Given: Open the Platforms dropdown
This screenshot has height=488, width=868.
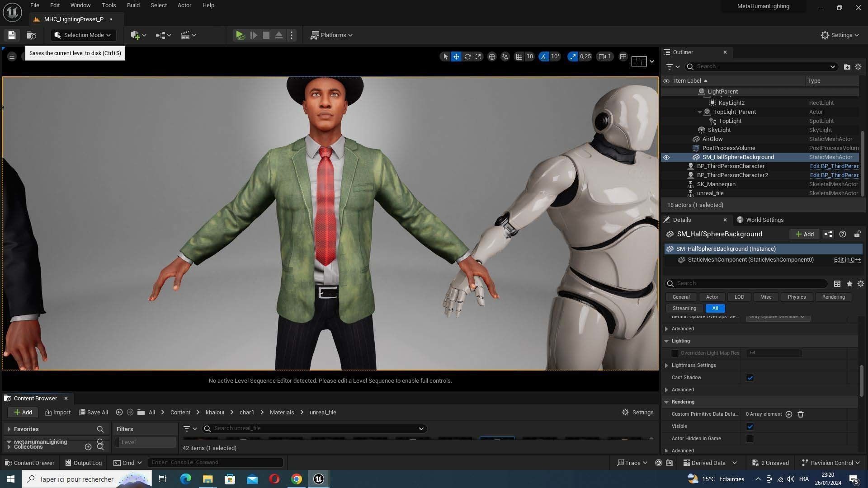Looking at the screenshot, I should tap(332, 35).
